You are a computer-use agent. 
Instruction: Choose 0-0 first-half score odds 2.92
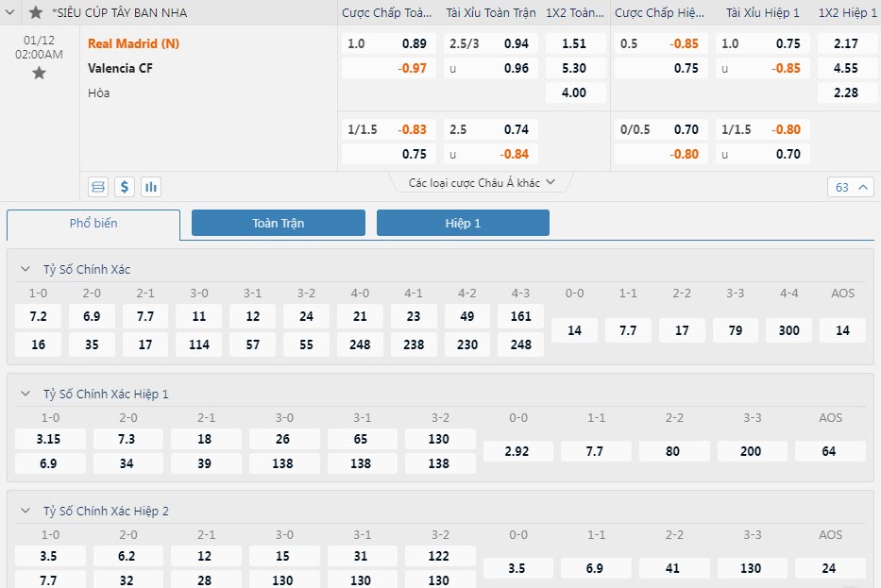pos(517,452)
